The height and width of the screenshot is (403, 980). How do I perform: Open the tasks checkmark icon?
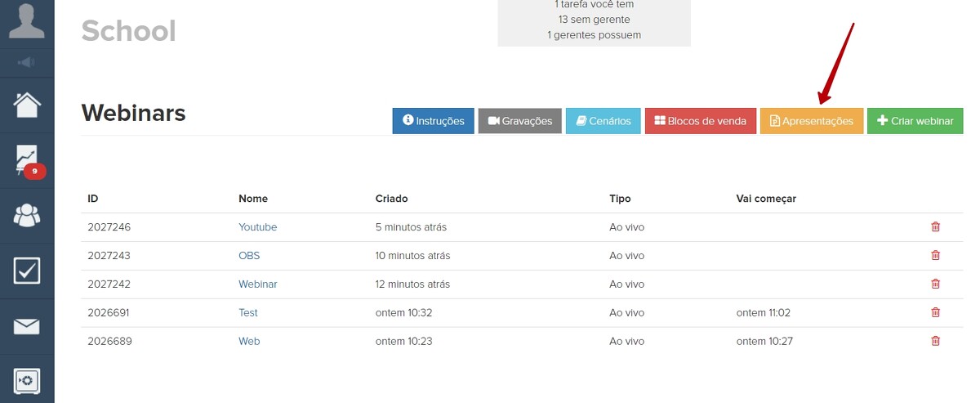[x=27, y=271]
